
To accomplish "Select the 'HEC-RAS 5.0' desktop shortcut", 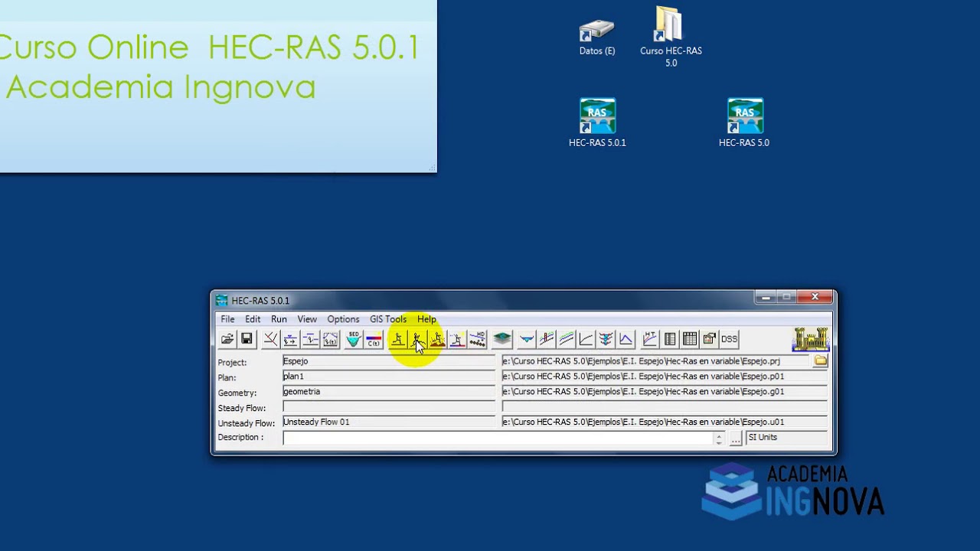I will 744,122.
